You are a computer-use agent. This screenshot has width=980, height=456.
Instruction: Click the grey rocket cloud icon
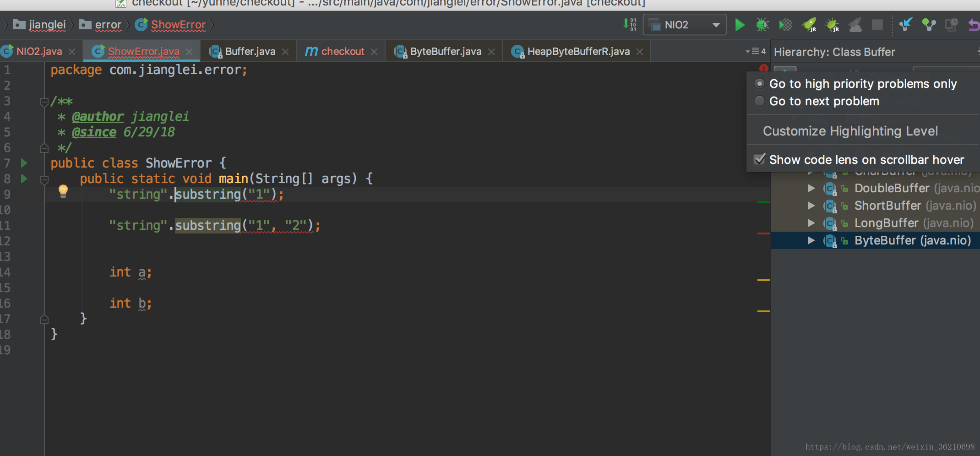coord(855,25)
